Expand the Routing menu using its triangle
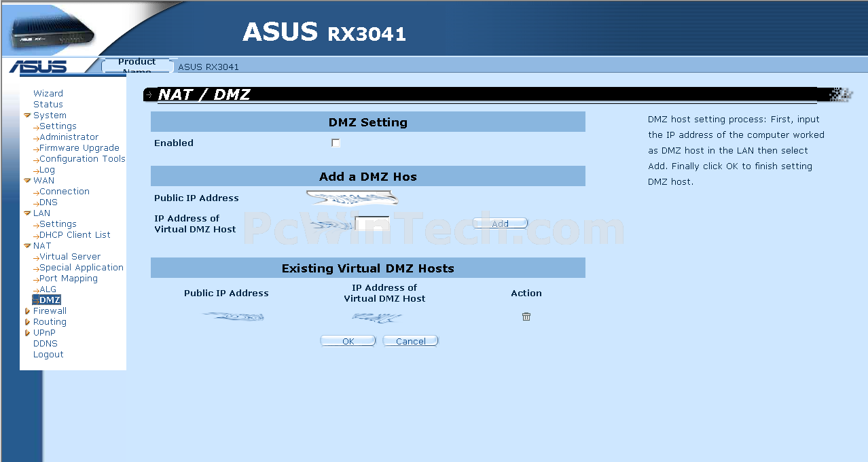The height and width of the screenshot is (462, 868). [x=27, y=322]
